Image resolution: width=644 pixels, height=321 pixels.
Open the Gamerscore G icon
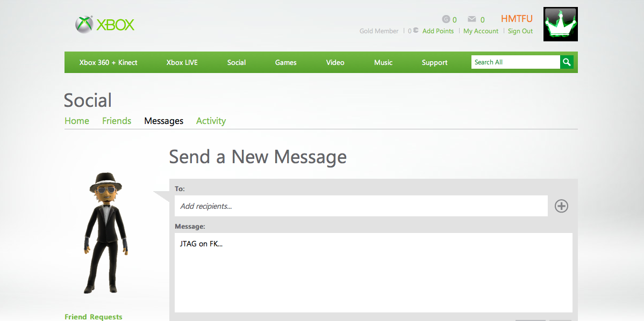coord(446,19)
